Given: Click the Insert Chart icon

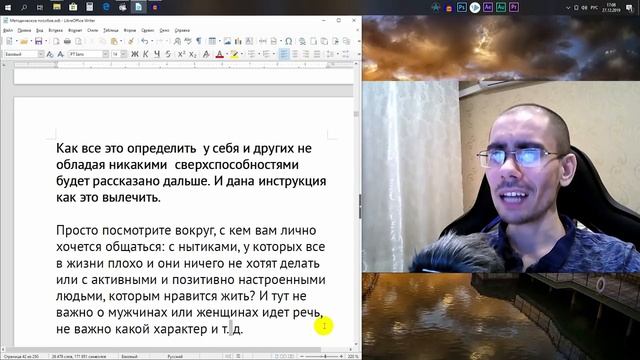Looking at the screenshot, I should (x=238, y=41).
